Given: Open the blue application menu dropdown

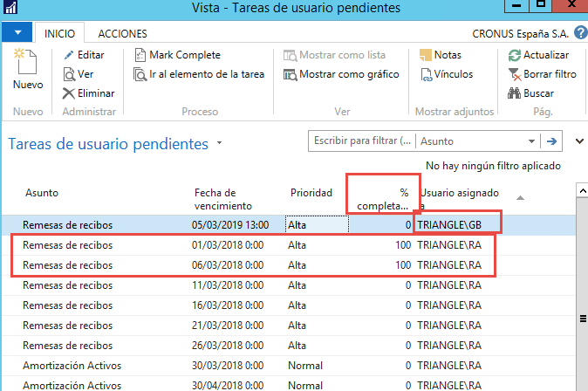Looking at the screenshot, I should (17, 32).
